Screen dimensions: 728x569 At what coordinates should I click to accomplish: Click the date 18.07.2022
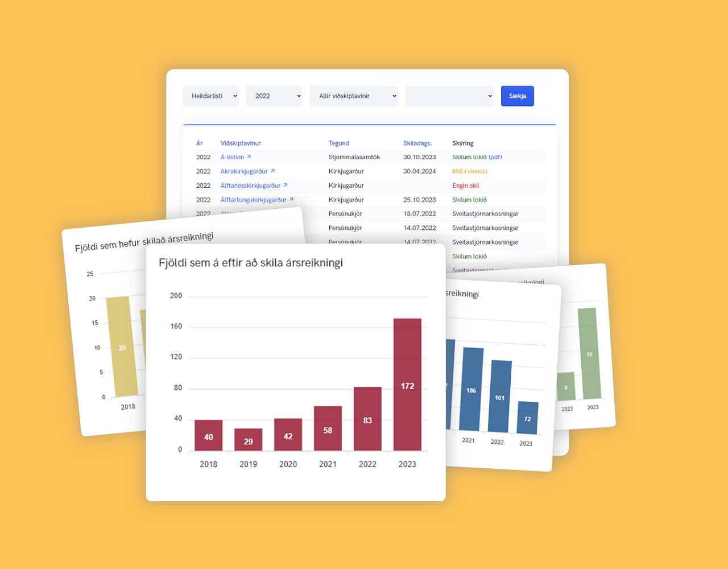[420, 214]
